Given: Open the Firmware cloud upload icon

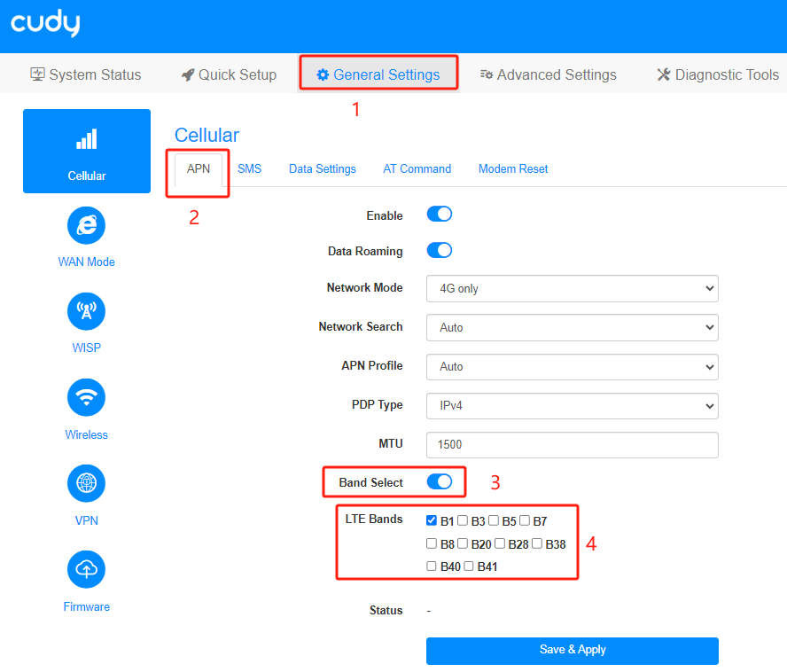Looking at the screenshot, I should [x=86, y=569].
